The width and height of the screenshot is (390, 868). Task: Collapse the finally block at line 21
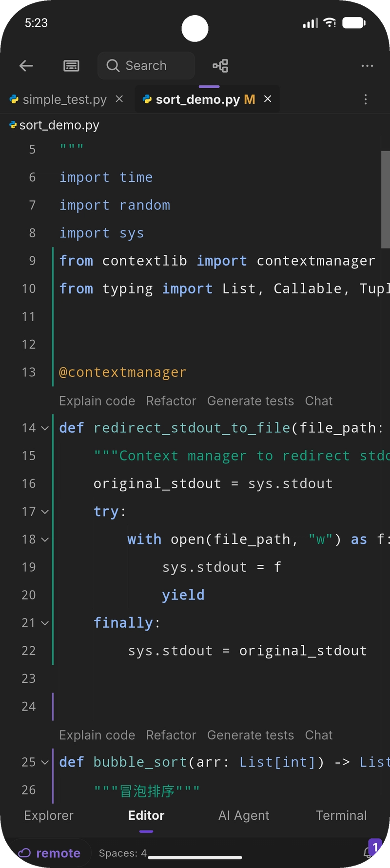[45, 623]
